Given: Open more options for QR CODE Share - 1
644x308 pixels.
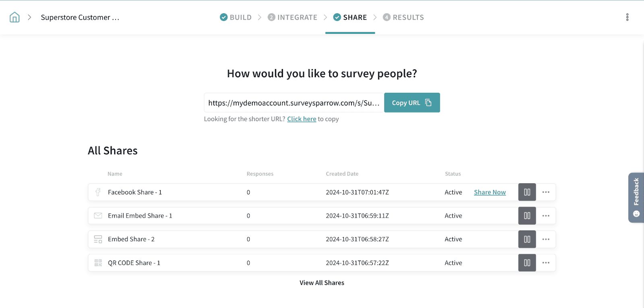Looking at the screenshot, I should [546, 263].
